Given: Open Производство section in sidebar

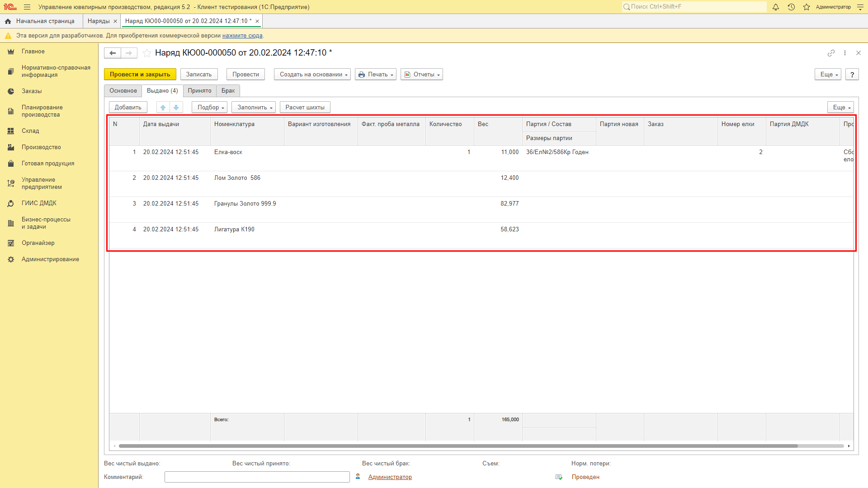Looking at the screenshot, I should [41, 147].
